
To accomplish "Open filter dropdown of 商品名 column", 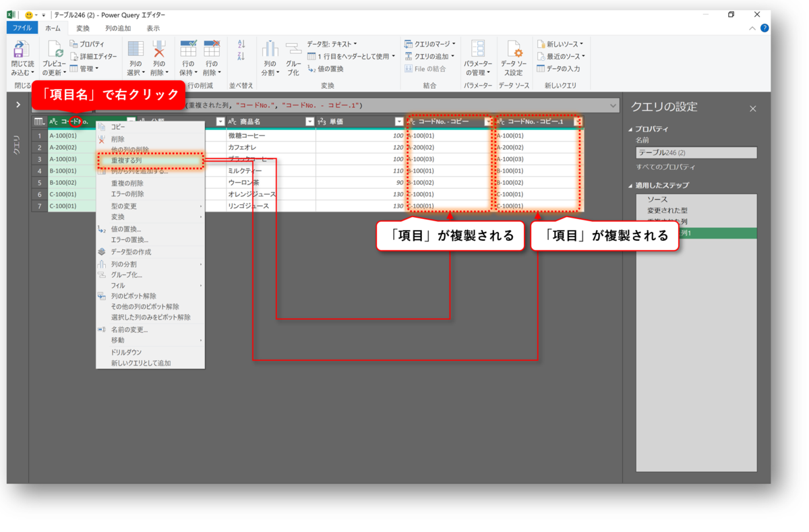I will click(x=310, y=122).
